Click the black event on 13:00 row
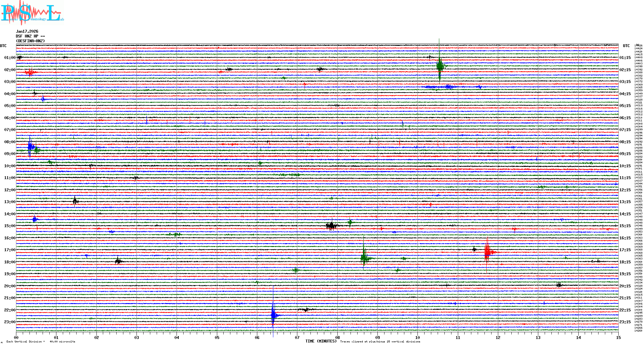The image size is (644, 346). [75, 201]
